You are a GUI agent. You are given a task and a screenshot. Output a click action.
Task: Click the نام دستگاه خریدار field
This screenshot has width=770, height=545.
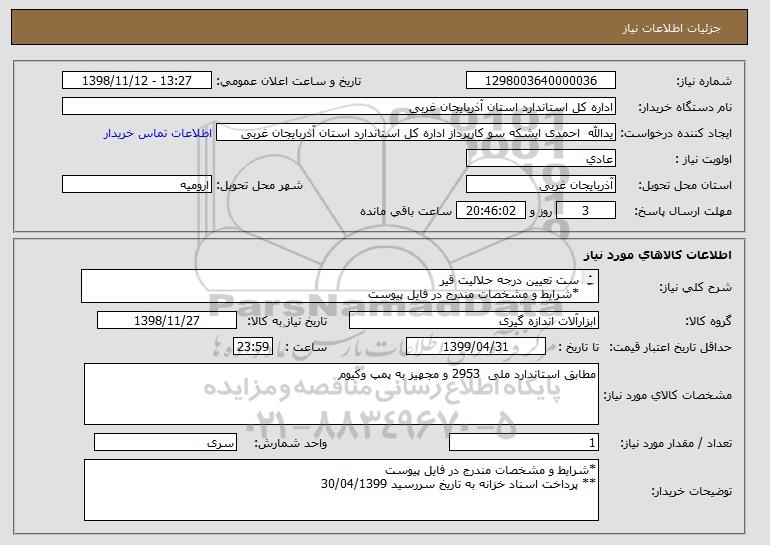(339, 107)
